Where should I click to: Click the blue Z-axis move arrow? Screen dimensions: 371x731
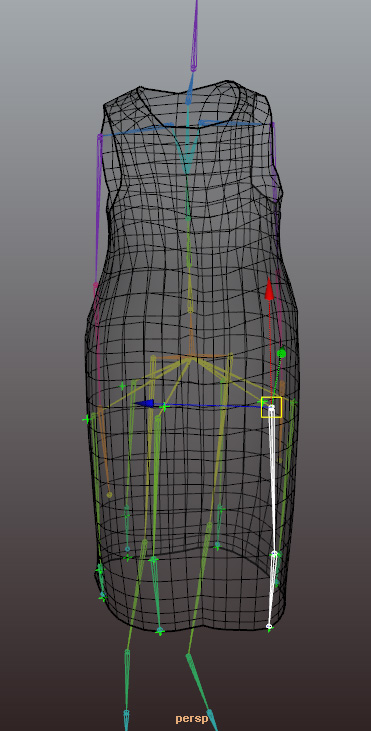coord(144,403)
